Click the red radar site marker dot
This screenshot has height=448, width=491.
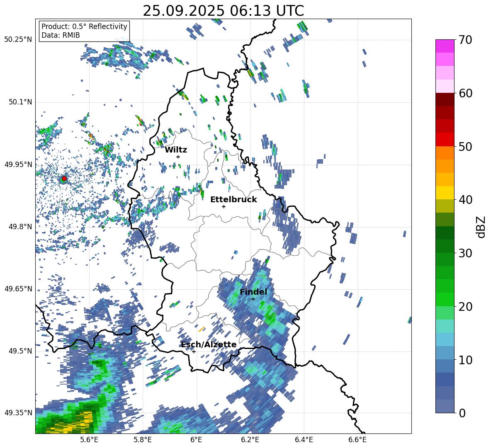(x=64, y=179)
